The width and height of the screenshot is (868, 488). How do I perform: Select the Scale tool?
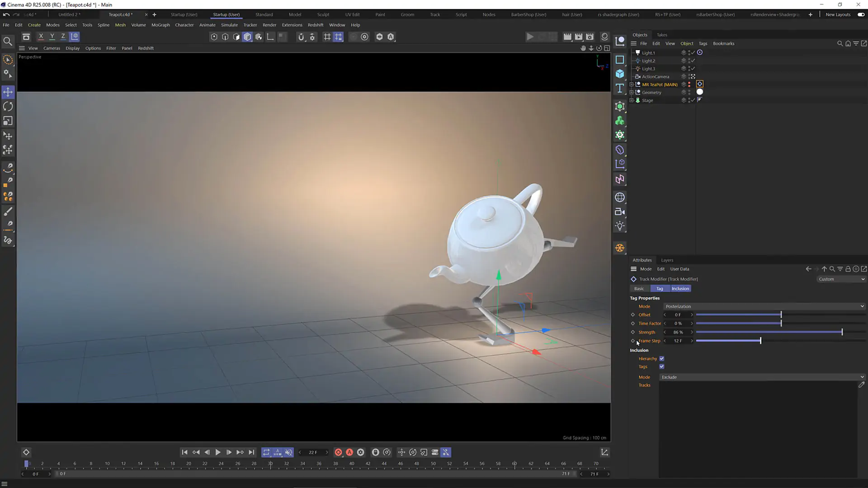point(8,121)
